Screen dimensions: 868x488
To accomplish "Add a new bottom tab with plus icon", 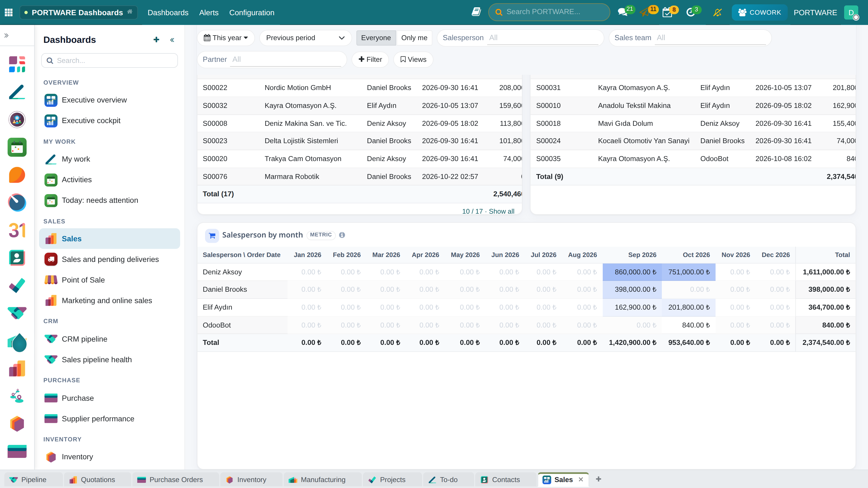I will [x=598, y=479].
